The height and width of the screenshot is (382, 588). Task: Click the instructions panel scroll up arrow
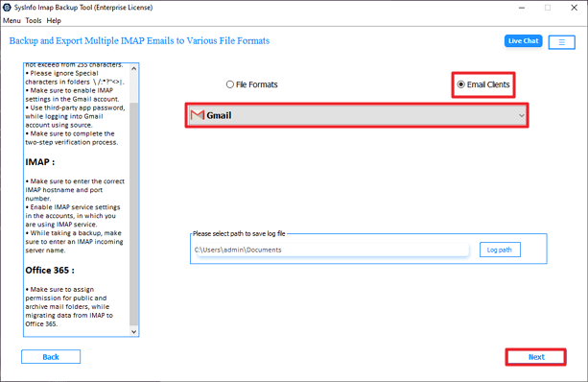(x=134, y=69)
